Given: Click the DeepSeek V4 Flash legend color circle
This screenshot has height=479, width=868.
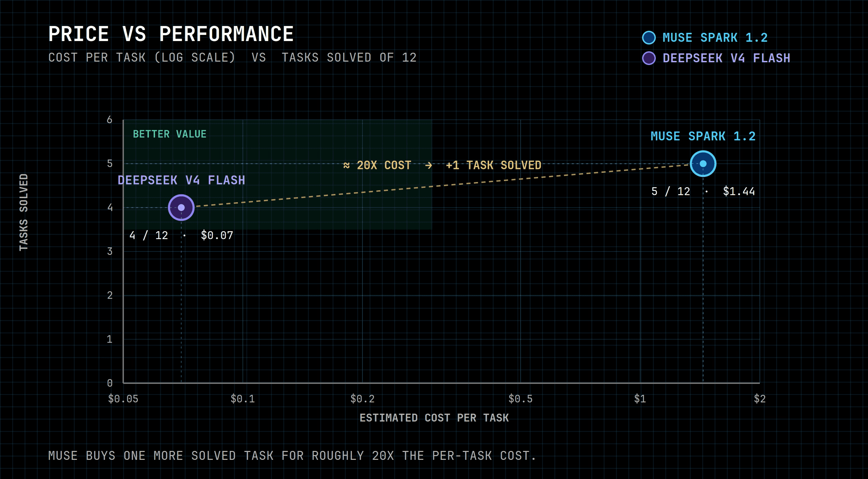Looking at the screenshot, I should click(649, 58).
